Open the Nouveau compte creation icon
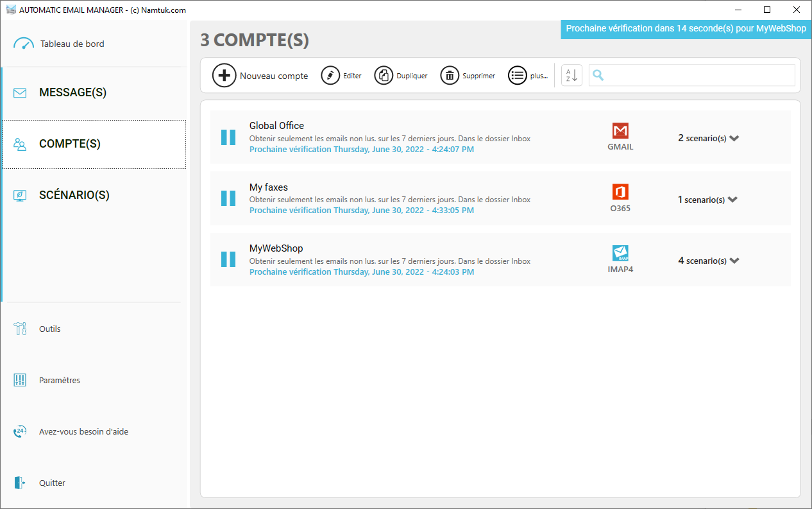812x509 pixels. 224,75
